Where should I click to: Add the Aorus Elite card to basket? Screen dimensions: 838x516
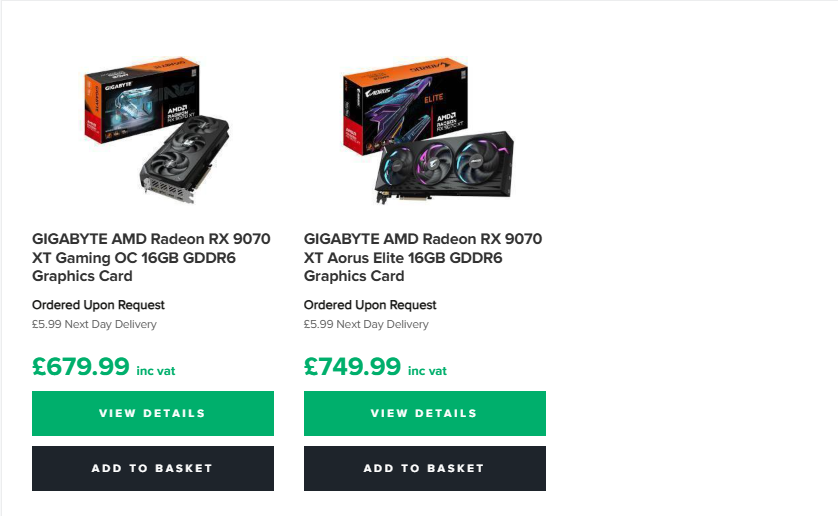point(424,468)
